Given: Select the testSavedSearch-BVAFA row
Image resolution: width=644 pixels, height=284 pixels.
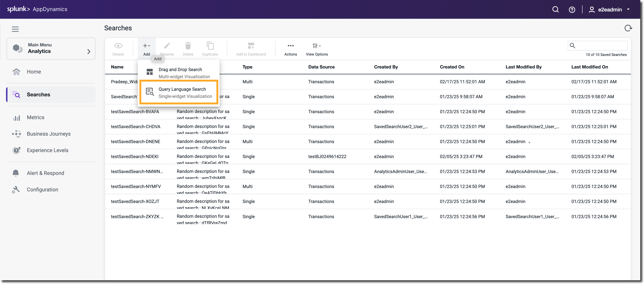Looking at the screenshot, I should click(368, 112).
